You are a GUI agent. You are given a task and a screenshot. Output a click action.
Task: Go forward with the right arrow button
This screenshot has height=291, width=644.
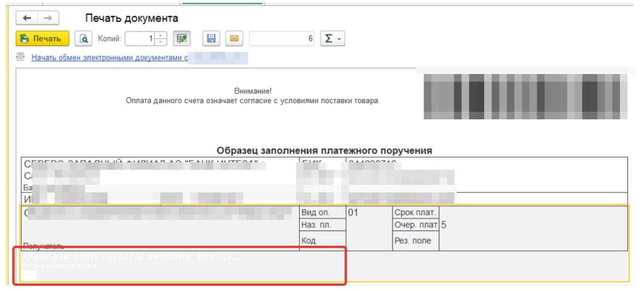pos(48,18)
